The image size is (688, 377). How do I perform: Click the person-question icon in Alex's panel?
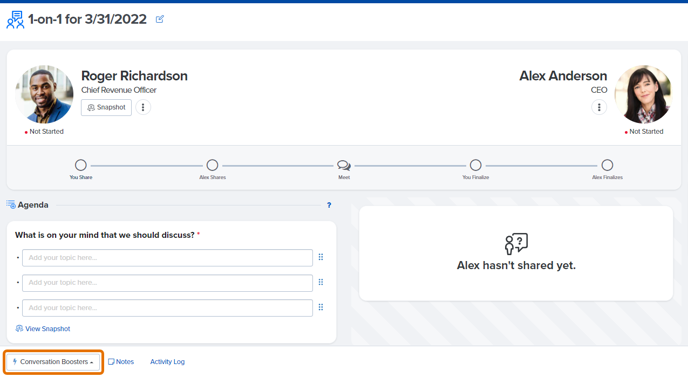click(x=516, y=244)
